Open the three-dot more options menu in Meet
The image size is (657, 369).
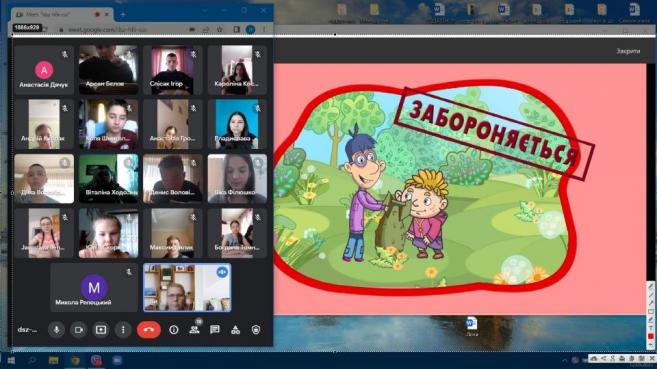click(x=123, y=330)
